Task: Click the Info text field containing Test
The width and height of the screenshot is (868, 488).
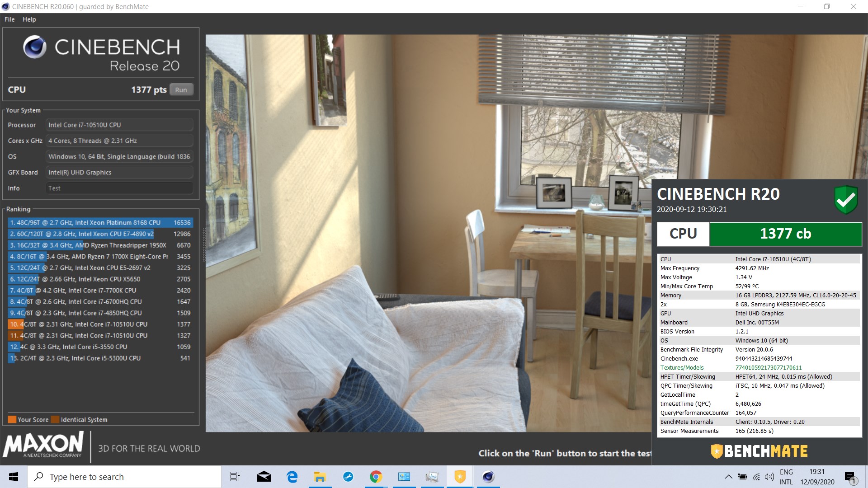Action: click(x=119, y=188)
